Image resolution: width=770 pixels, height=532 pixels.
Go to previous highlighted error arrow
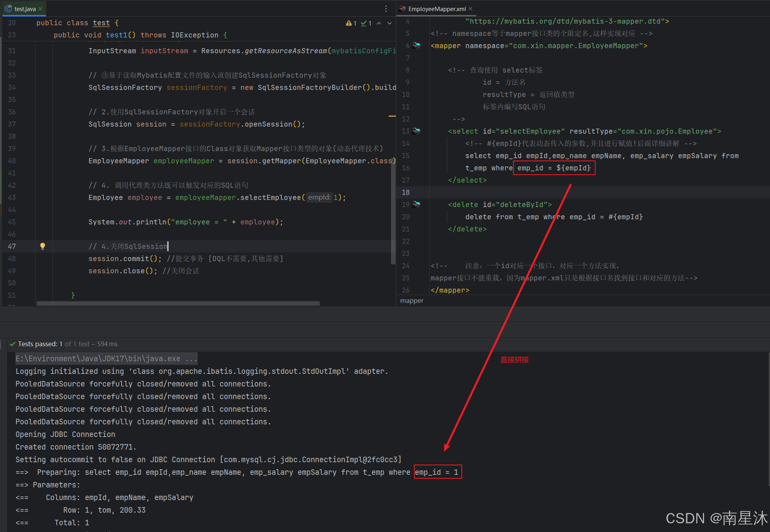click(x=379, y=23)
